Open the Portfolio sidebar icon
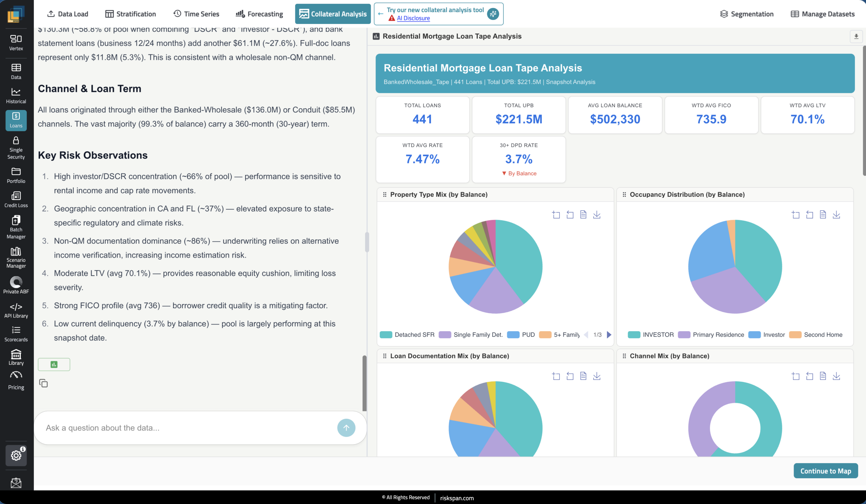This screenshot has height=504, width=866. [16, 175]
